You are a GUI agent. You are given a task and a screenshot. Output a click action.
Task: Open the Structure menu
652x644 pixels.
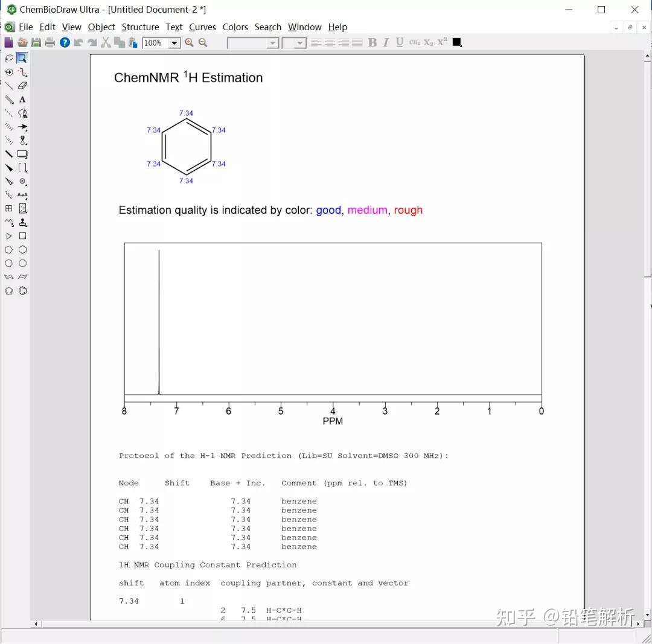coord(140,27)
